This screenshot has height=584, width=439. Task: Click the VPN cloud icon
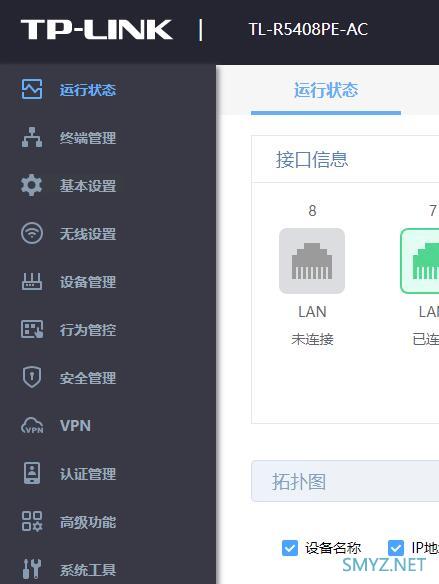click(x=32, y=425)
